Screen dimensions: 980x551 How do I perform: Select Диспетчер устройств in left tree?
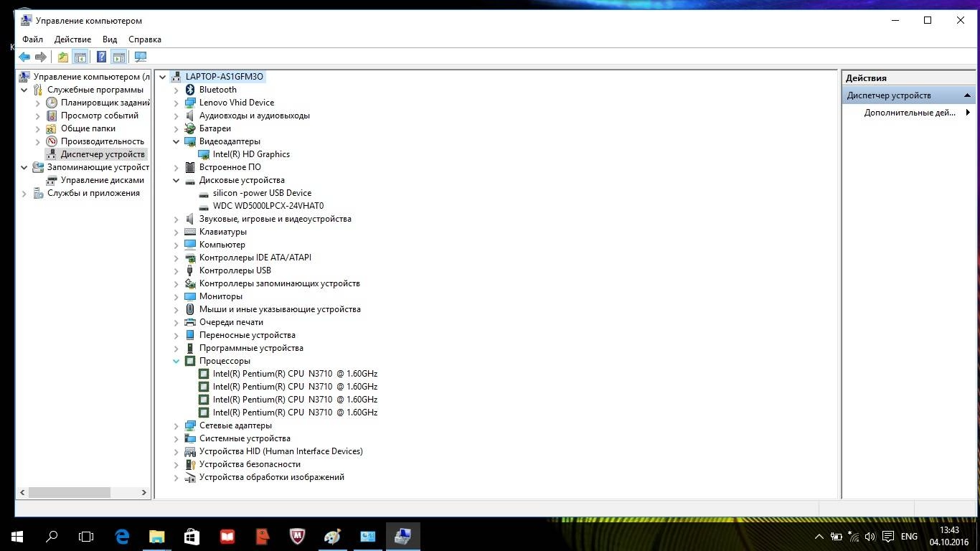point(103,154)
